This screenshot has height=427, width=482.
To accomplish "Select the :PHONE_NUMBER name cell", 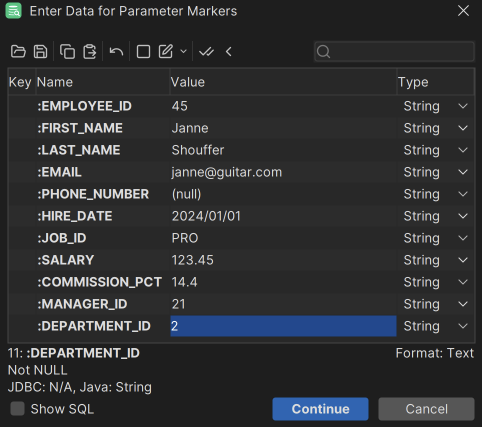I will (x=103, y=194).
